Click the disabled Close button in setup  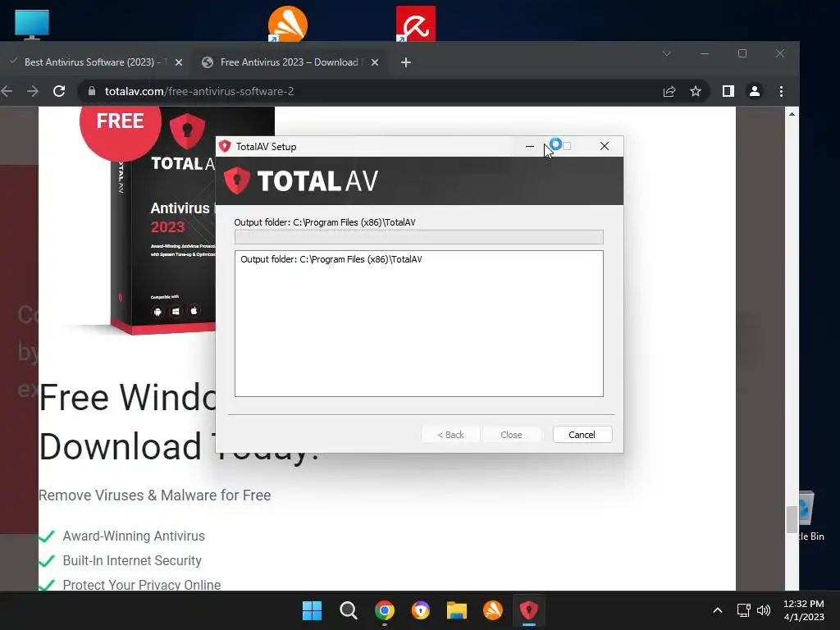tap(511, 435)
